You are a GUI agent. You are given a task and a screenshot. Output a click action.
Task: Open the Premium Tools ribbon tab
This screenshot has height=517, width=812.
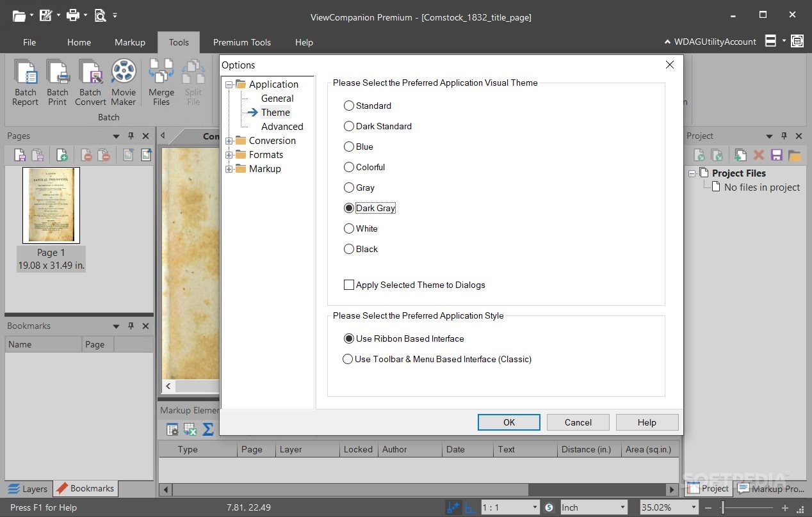click(242, 42)
